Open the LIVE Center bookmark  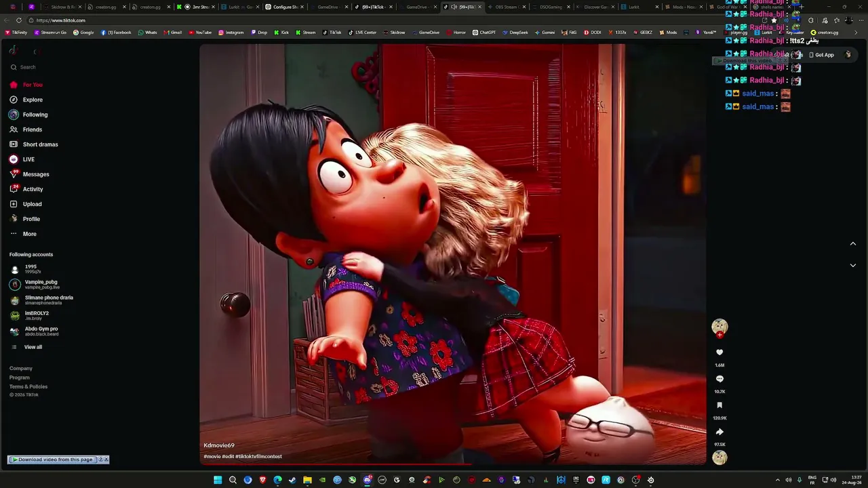pyautogui.click(x=362, y=33)
